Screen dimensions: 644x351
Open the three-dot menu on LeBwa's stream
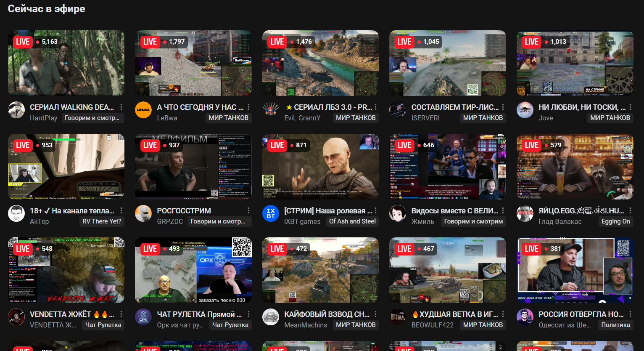coord(249,107)
